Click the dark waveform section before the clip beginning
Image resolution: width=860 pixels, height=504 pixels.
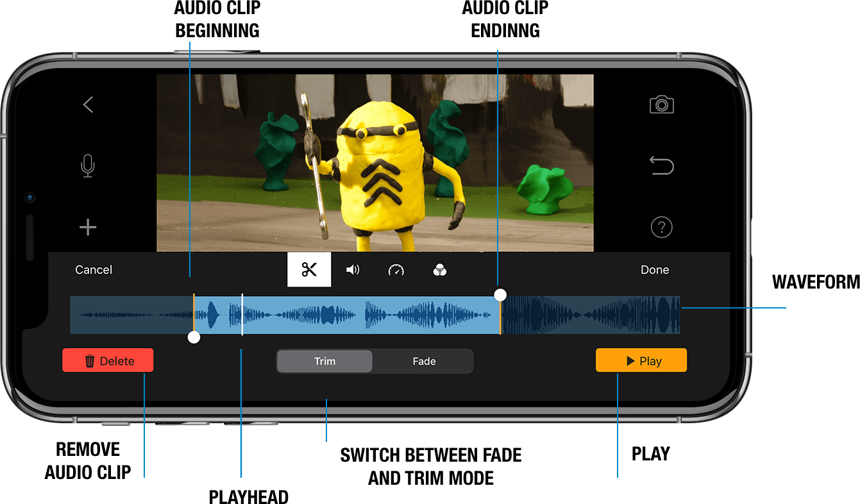click(131, 315)
